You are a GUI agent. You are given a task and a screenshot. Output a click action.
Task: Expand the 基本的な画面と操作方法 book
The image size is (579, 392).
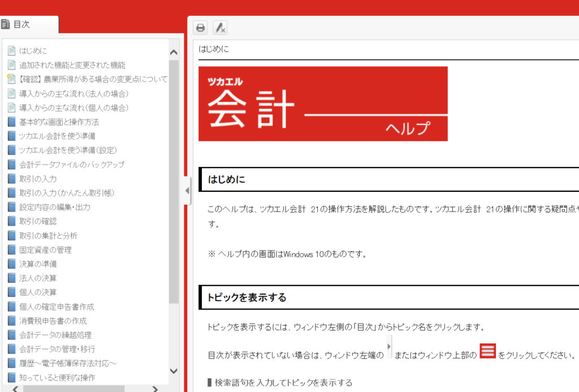59,122
